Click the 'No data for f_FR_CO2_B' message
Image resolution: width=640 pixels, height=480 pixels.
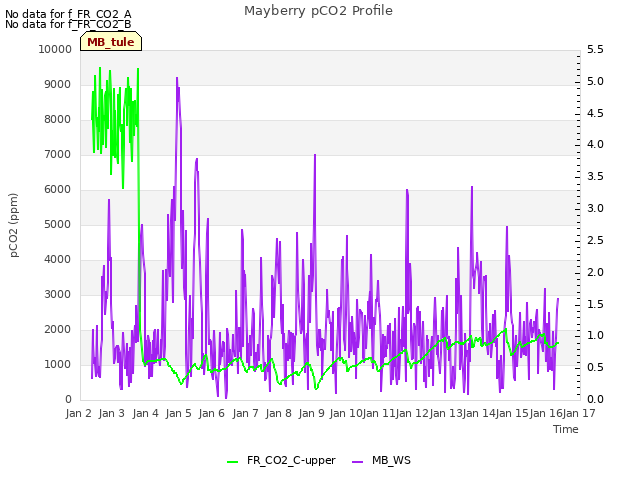68,24
